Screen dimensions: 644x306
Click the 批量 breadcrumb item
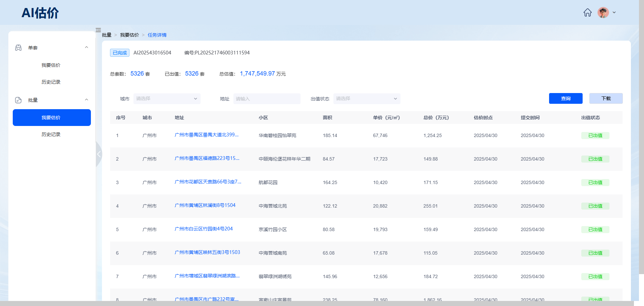[106, 35]
